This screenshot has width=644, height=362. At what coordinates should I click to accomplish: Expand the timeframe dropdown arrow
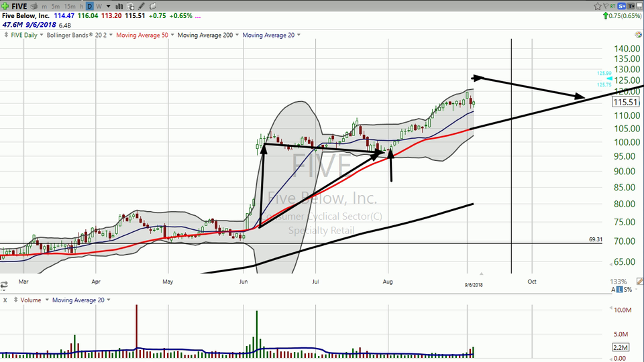click(x=107, y=6)
